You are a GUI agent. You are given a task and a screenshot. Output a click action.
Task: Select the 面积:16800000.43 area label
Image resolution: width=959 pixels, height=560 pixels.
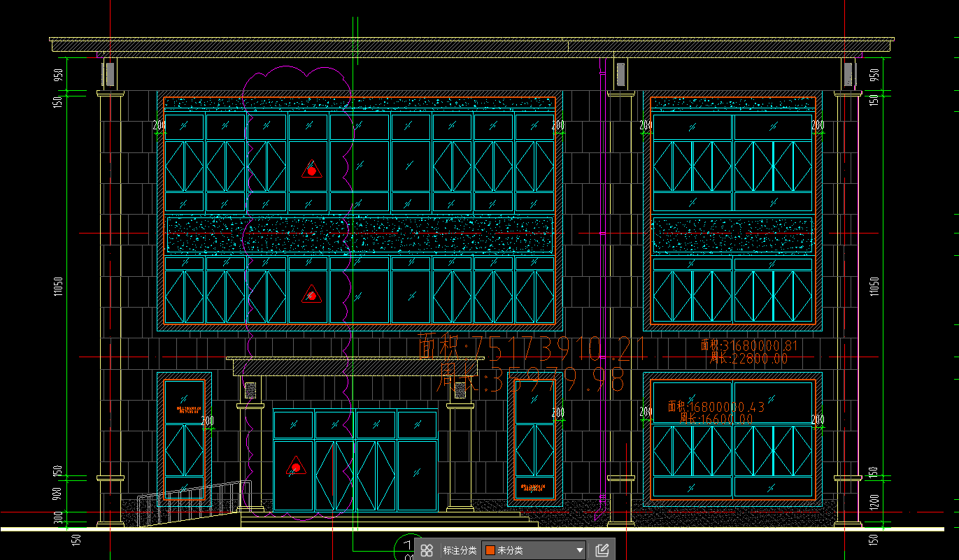pos(716,406)
